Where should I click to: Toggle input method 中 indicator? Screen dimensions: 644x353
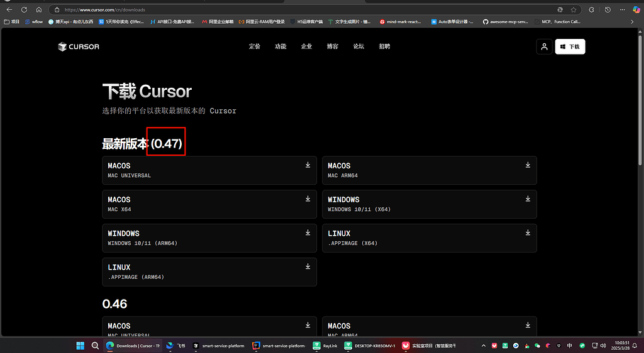pyautogui.click(x=569, y=345)
